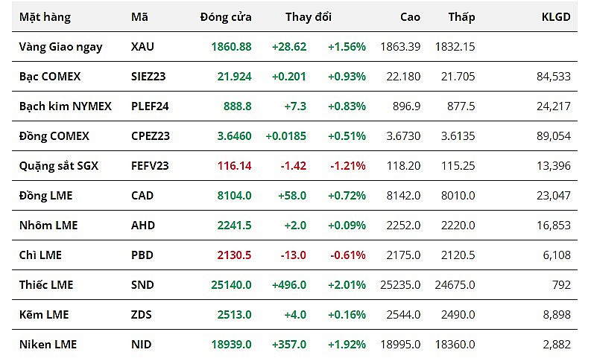
Task: Click Thiếc LME percent change +2.01%
Action: pyautogui.click(x=347, y=284)
